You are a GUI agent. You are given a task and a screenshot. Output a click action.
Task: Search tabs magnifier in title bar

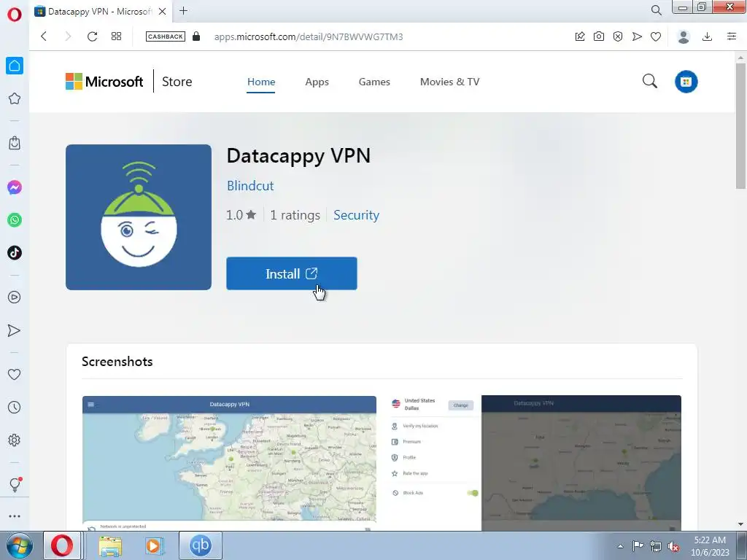tap(656, 10)
